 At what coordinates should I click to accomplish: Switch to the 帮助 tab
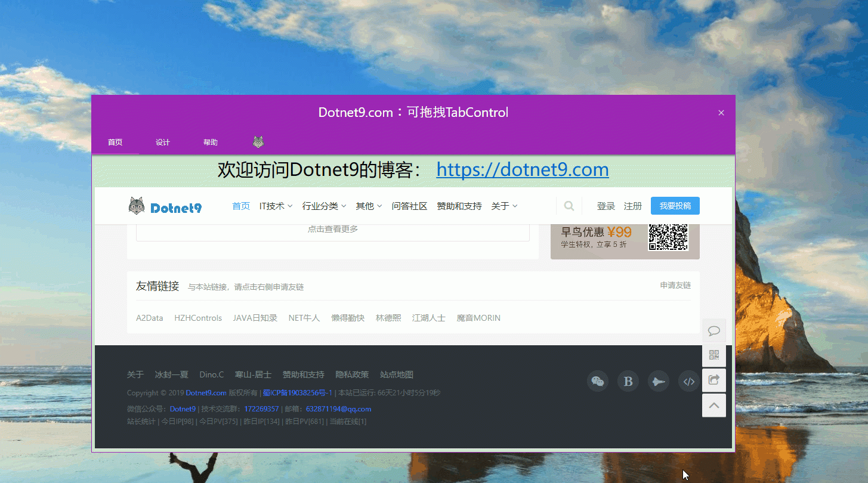211,143
